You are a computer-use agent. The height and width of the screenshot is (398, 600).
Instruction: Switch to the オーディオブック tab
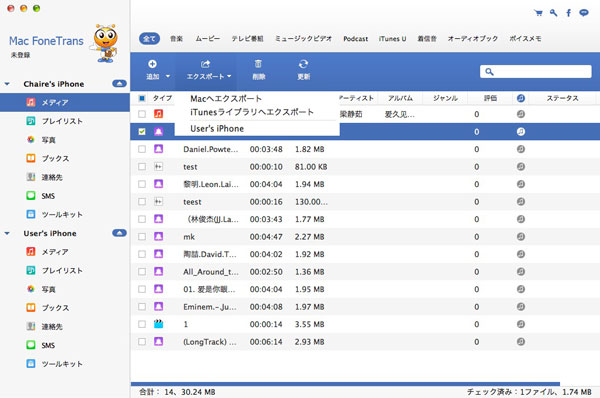pyautogui.click(x=473, y=38)
